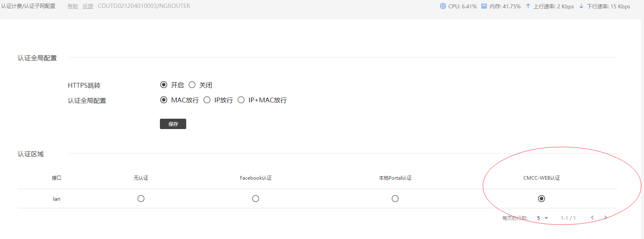Viewport: 644px width, 239px height.
Task: Choose 无认证 for lan interface
Action: pos(141,198)
